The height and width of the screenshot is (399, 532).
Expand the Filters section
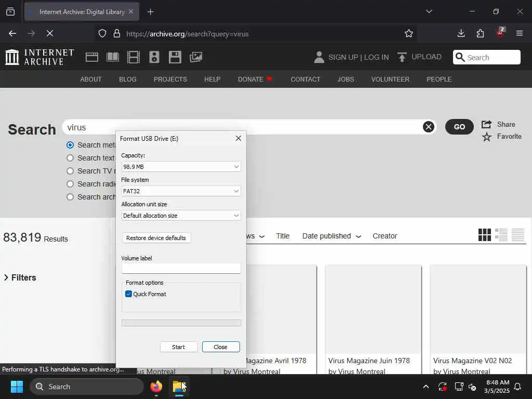(x=20, y=277)
